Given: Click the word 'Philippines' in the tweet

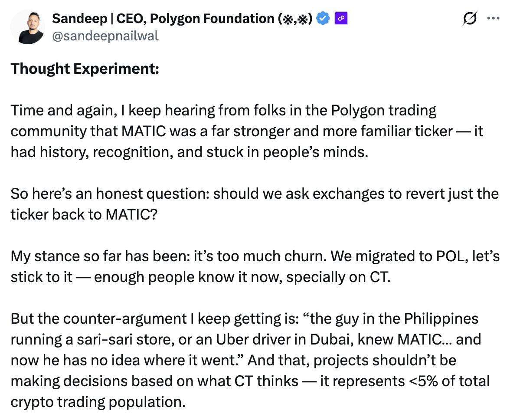Looking at the screenshot, I should point(441,319).
